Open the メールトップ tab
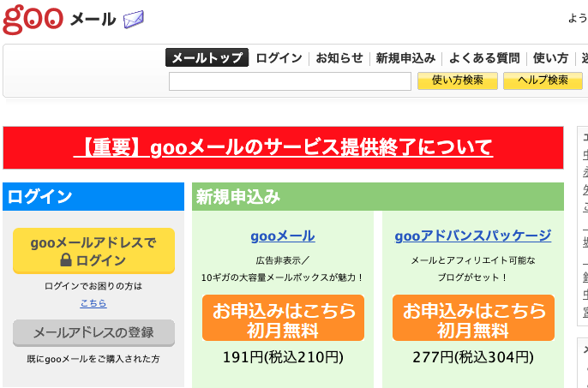 pos(207,57)
